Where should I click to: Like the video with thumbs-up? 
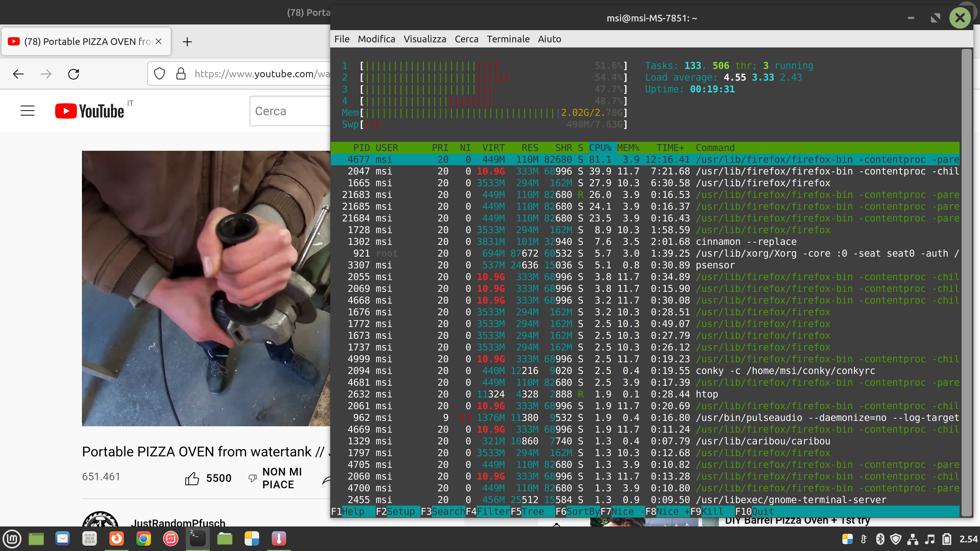tap(192, 478)
